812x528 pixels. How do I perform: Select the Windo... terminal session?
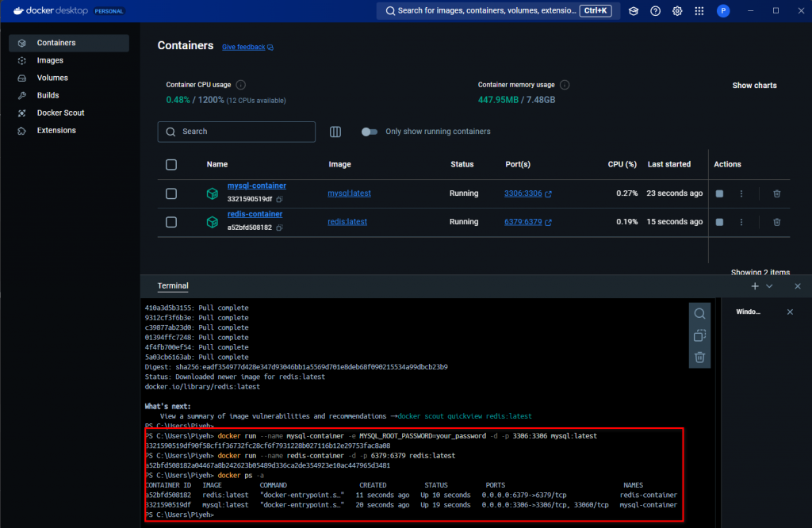748,312
